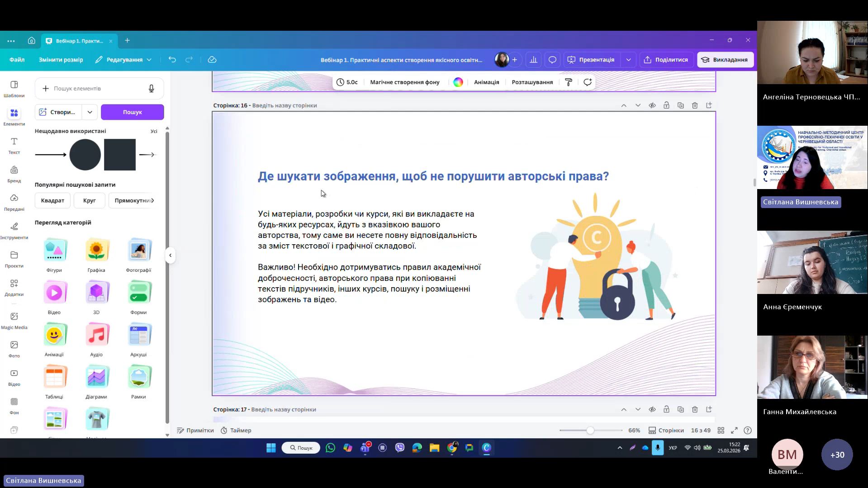Hide page 16 using the eye icon
868x488 pixels.
tap(652, 105)
